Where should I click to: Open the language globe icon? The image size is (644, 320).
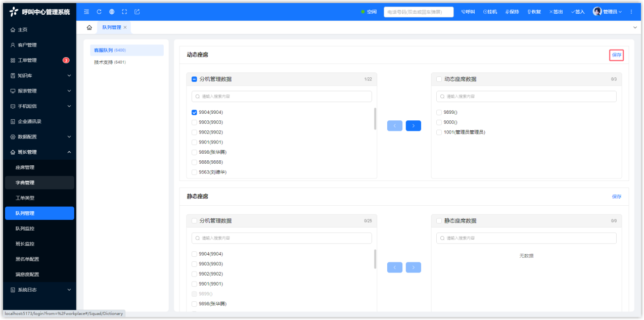tap(112, 12)
